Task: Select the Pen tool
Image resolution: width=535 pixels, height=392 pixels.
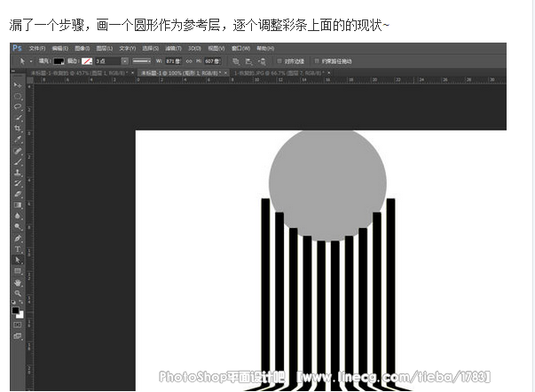Action: pos(18,239)
